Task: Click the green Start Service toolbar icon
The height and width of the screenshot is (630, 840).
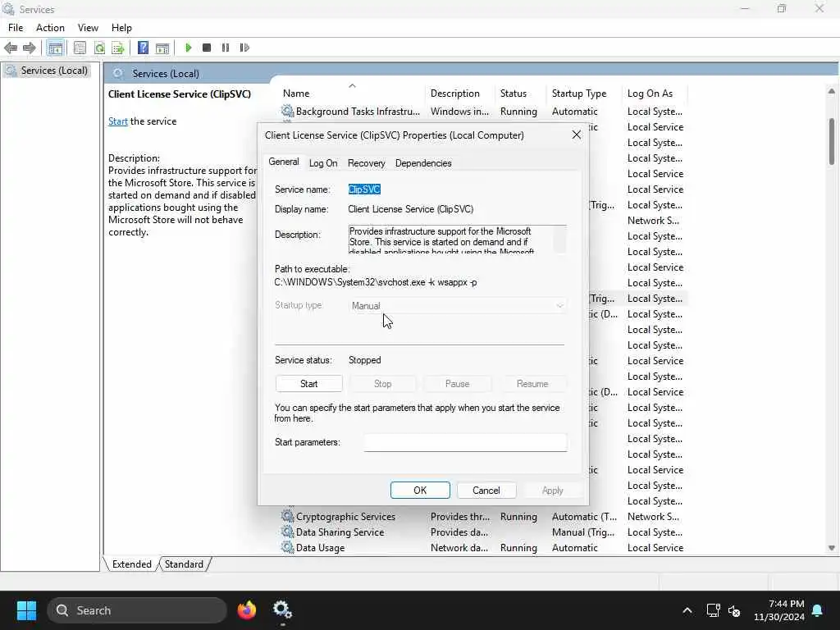Action: 188,48
